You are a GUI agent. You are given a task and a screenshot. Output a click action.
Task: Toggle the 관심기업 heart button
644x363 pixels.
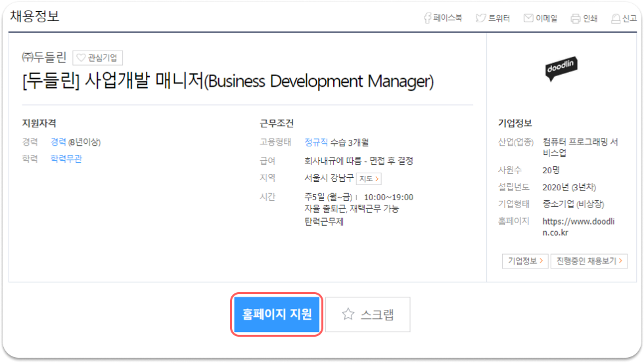97,57
